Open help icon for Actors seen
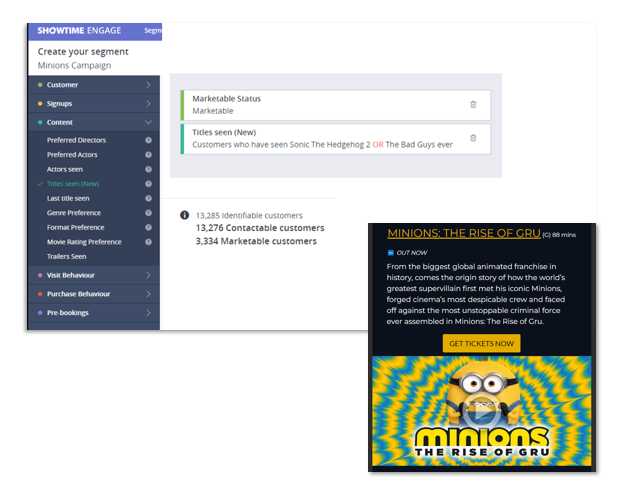 point(148,169)
